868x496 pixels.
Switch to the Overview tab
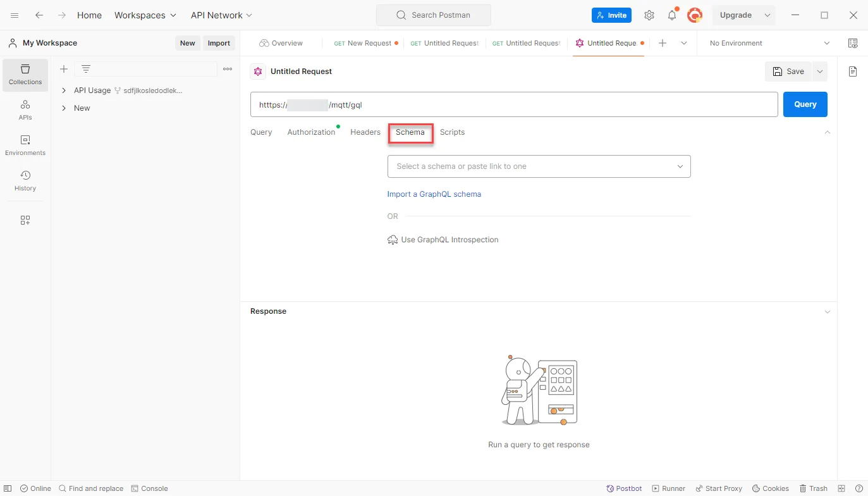pyautogui.click(x=281, y=43)
